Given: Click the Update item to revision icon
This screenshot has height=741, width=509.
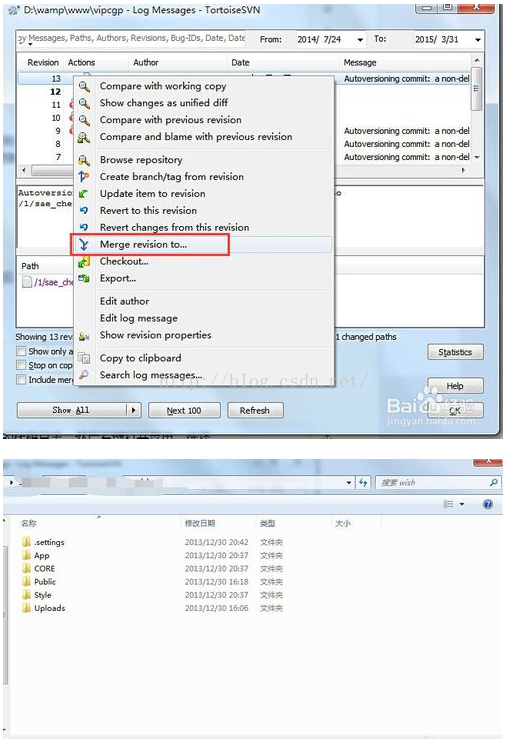Looking at the screenshot, I should click(x=84, y=194).
